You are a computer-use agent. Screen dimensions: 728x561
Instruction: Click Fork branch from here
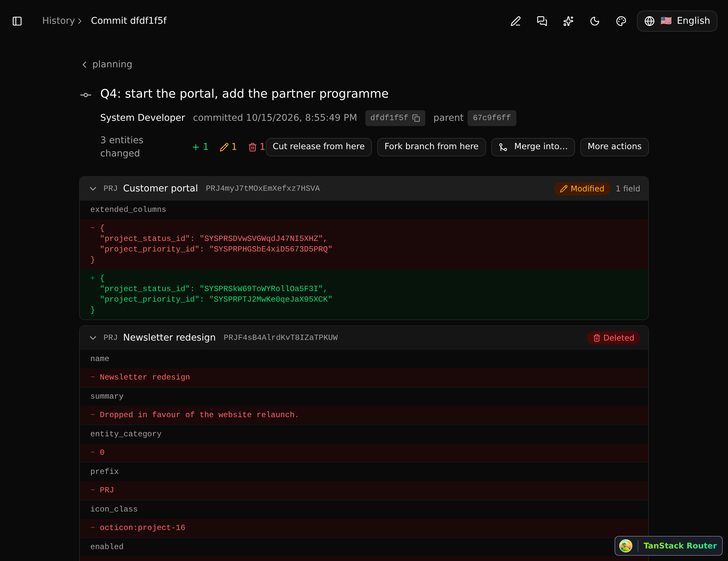[431, 147]
